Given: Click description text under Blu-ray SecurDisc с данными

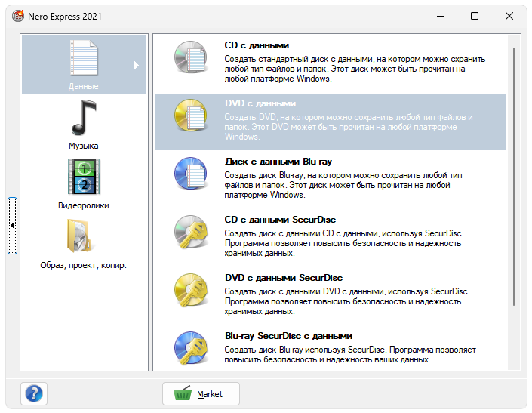Looking at the screenshot, I should 350,355.
